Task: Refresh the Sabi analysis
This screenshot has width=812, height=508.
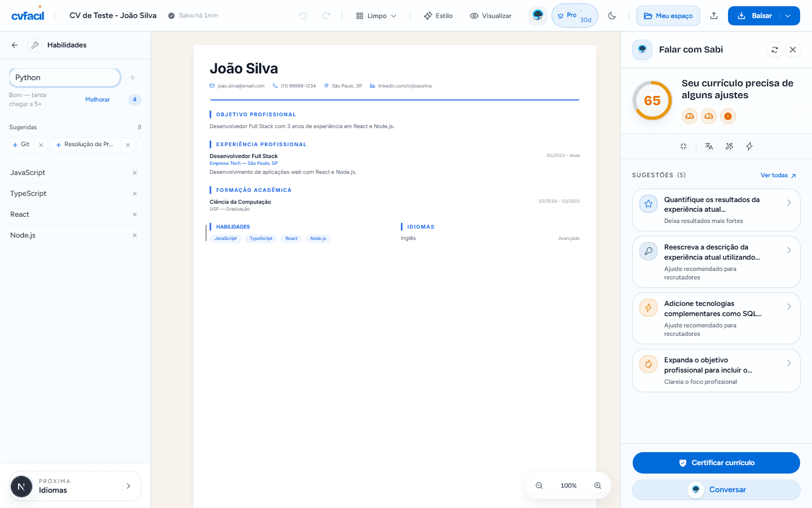Action: point(775,50)
